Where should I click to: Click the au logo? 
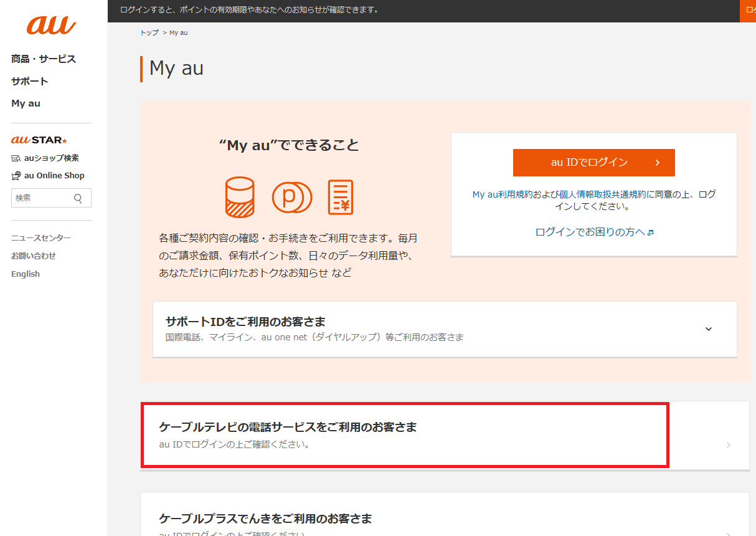[51, 26]
